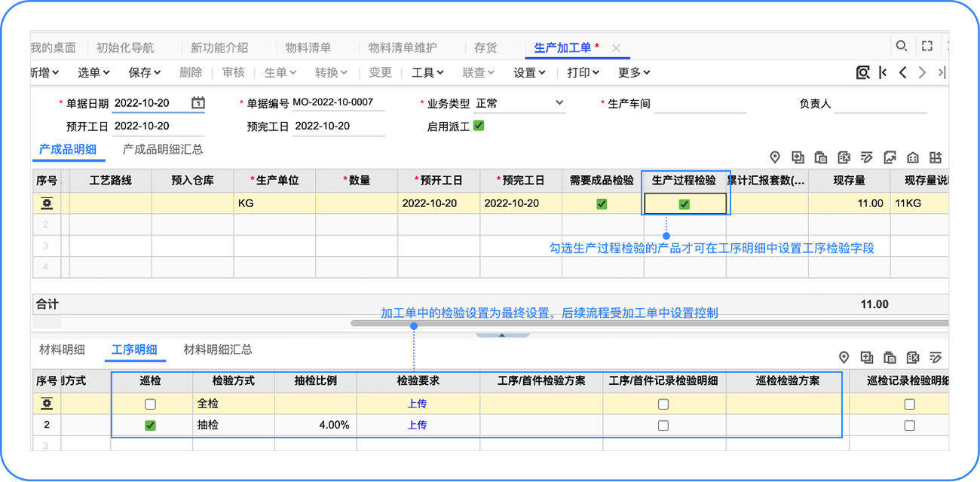Uncheck 巡检 checkbox in row 2
This screenshot has height=482, width=980.
click(x=151, y=426)
